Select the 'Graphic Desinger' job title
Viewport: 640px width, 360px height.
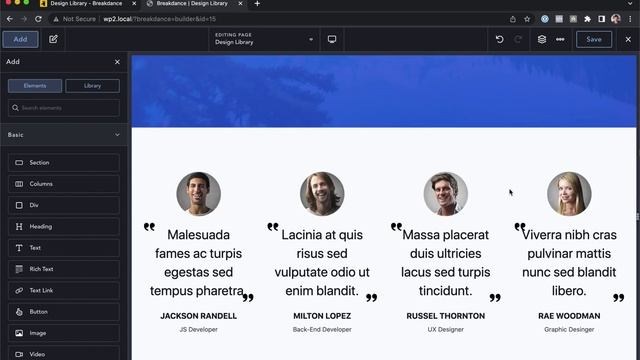569,329
